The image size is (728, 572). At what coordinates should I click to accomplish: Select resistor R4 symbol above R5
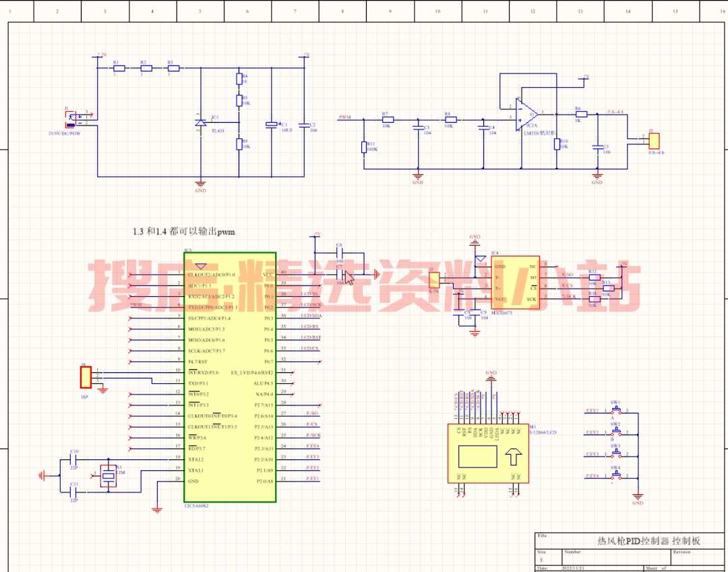239,78
